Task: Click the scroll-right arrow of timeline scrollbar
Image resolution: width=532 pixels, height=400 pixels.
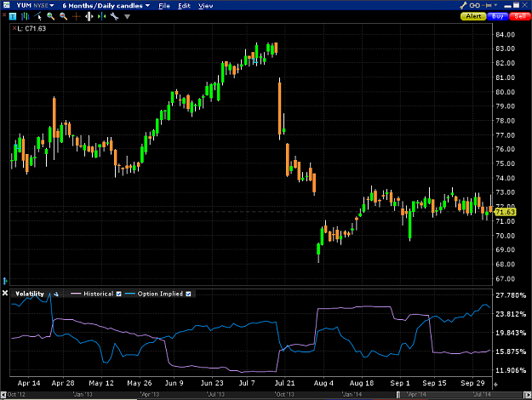Action: (x=528, y=395)
